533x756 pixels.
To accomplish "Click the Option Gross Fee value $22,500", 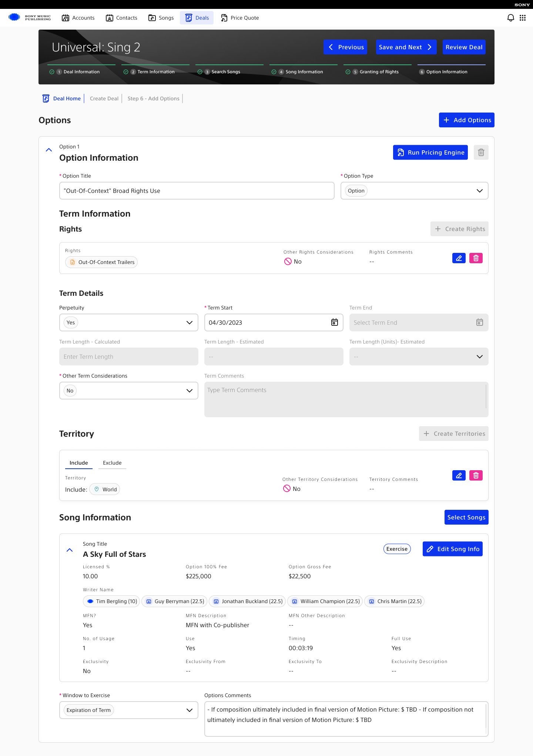I will click(x=300, y=576).
